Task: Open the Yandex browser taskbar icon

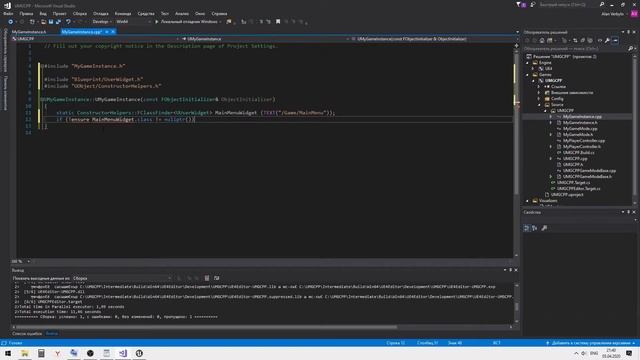Action: click(58, 353)
